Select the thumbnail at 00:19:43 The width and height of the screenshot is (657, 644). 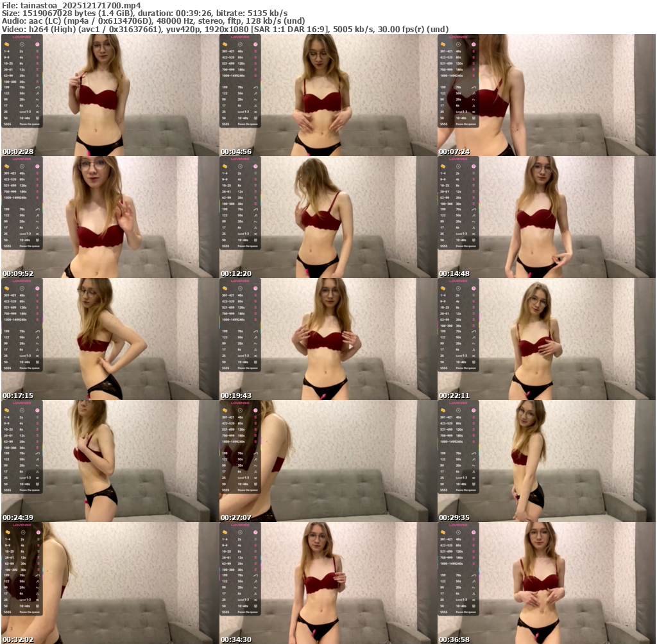(328, 339)
